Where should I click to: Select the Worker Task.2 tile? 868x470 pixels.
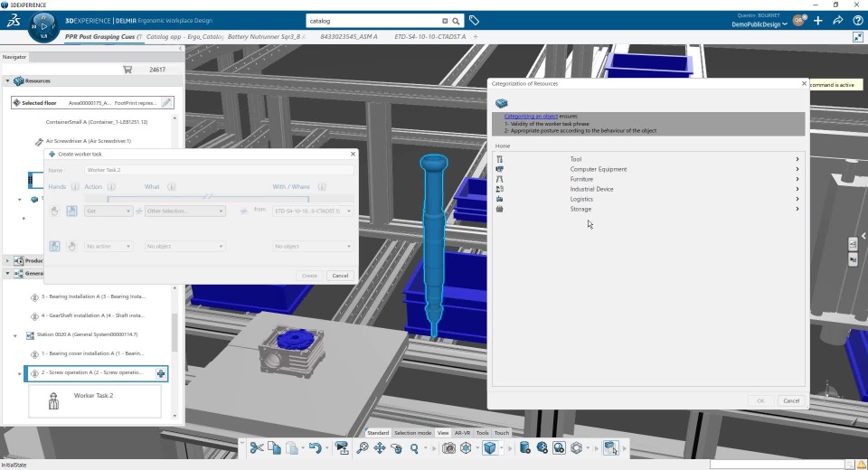[94, 399]
